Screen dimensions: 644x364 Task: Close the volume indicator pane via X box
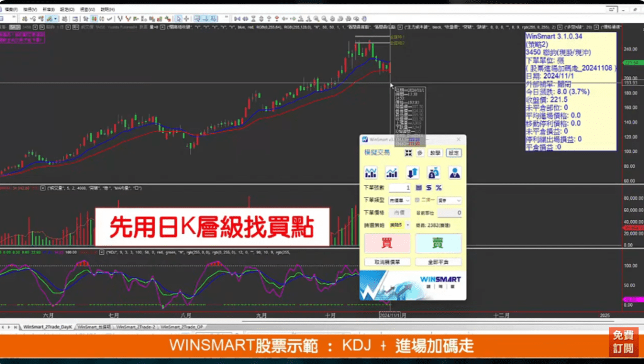click(43, 188)
